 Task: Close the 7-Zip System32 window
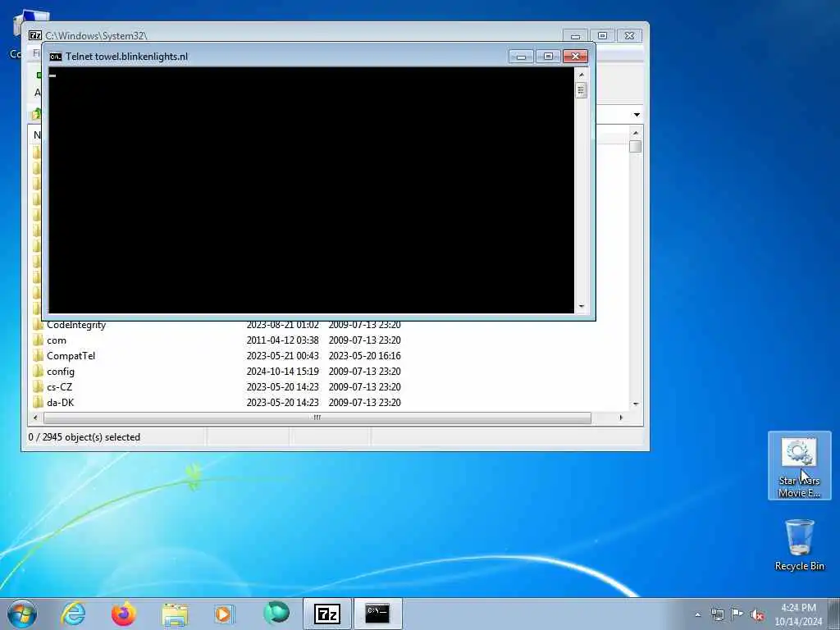pyautogui.click(x=629, y=36)
